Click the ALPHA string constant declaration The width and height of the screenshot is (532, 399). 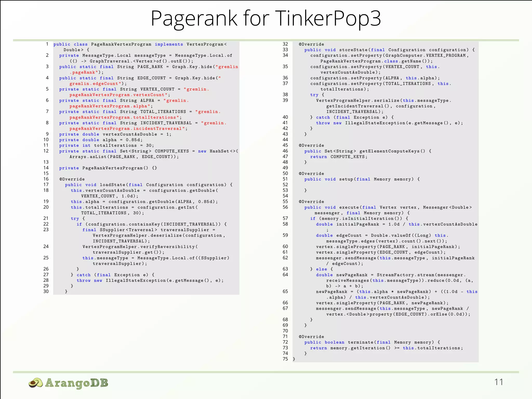124,103
